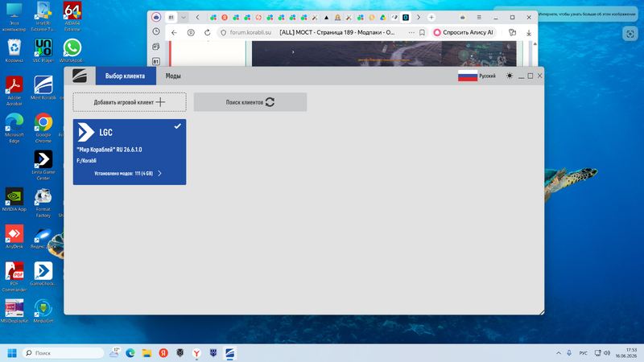Open the address bar three-dots menu
Image resolution: width=644 pixels, height=362 pixels.
coord(411,32)
